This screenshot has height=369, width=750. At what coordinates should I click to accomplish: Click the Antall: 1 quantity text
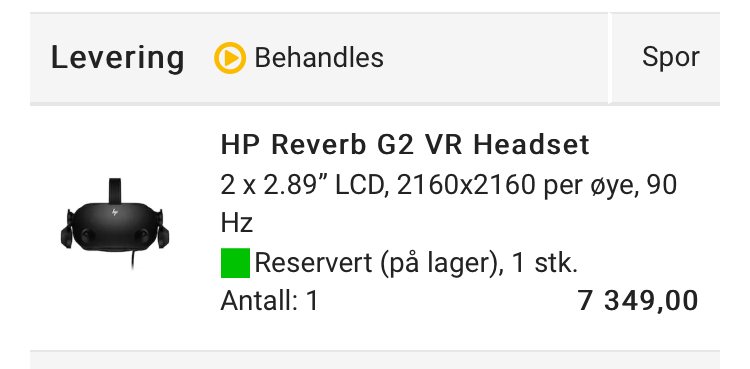[x=269, y=302]
